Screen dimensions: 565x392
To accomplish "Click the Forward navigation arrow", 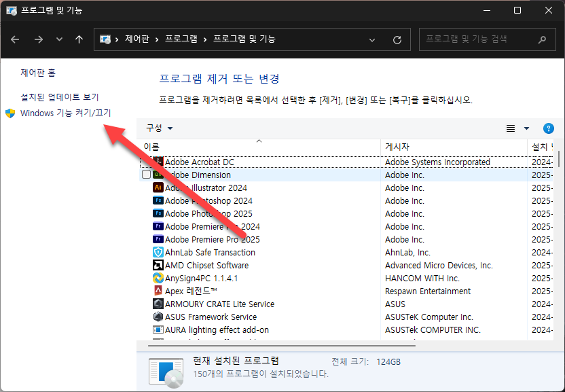I will (x=38, y=39).
